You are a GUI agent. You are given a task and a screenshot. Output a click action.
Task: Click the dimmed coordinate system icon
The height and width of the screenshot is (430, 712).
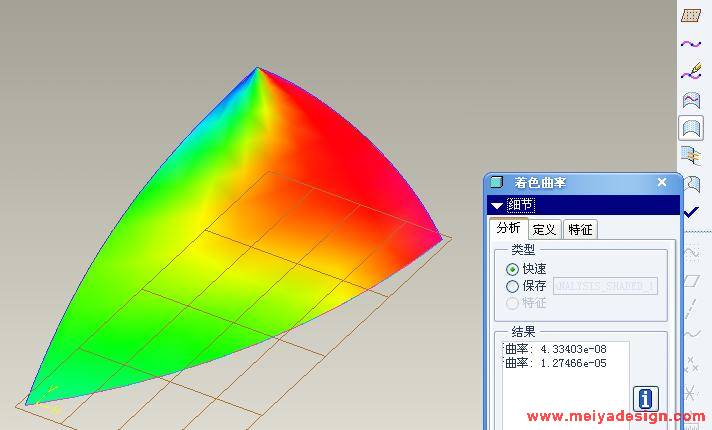click(x=690, y=392)
